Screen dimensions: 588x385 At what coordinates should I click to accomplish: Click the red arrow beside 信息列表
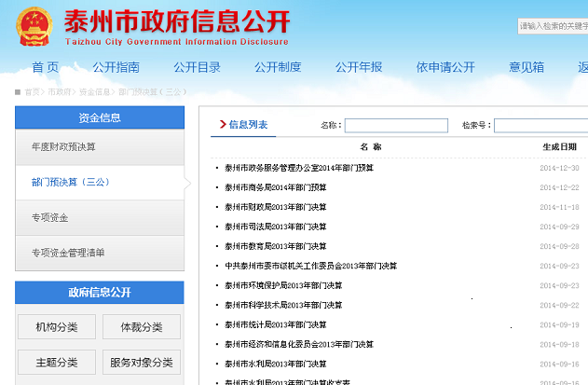(222, 125)
